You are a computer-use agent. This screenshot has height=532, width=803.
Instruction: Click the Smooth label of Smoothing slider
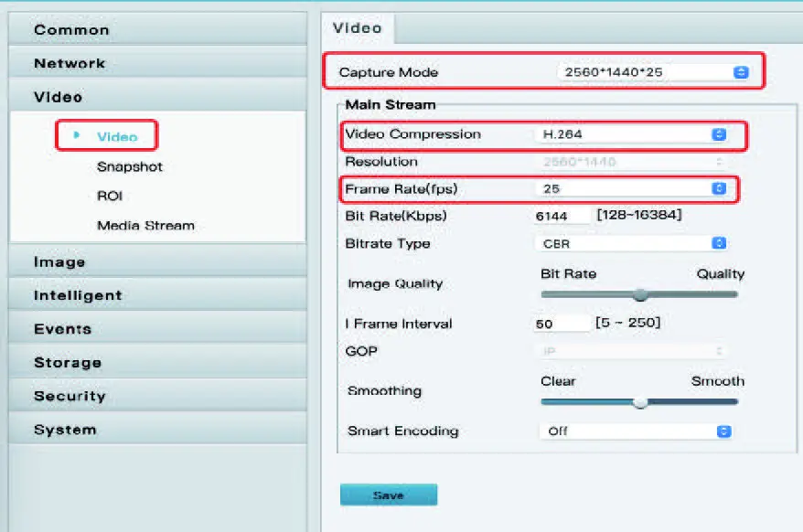coord(717,381)
